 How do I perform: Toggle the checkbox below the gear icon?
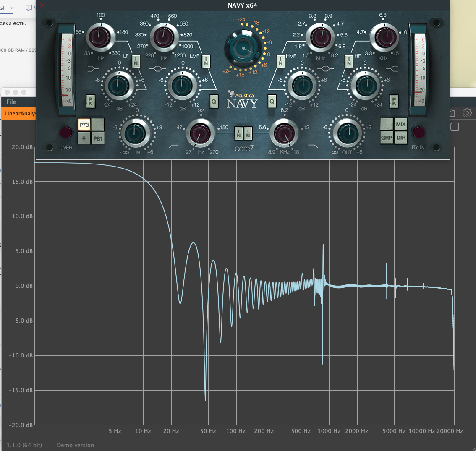pyautogui.click(x=455, y=127)
